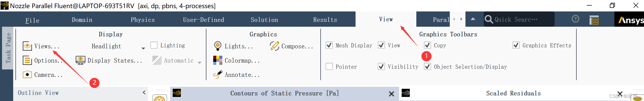
Task: Collapse the ribbon with up arrow
Action: pos(473,19)
